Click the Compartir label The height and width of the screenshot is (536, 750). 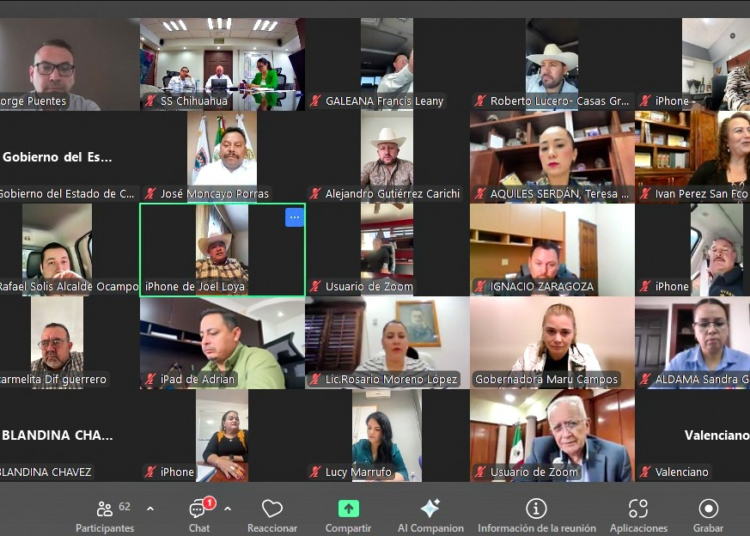pyautogui.click(x=348, y=528)
